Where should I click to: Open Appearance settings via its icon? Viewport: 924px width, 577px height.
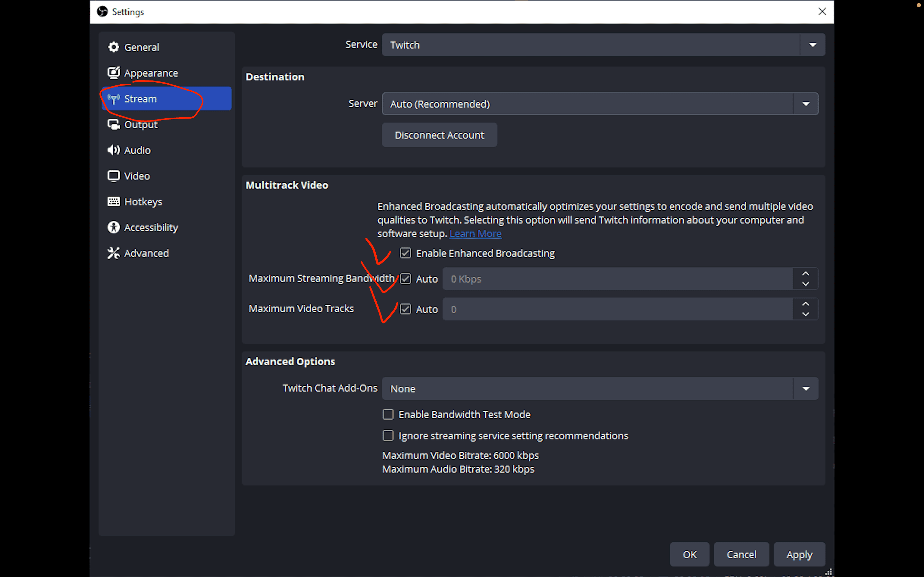(x=113, y=72)
